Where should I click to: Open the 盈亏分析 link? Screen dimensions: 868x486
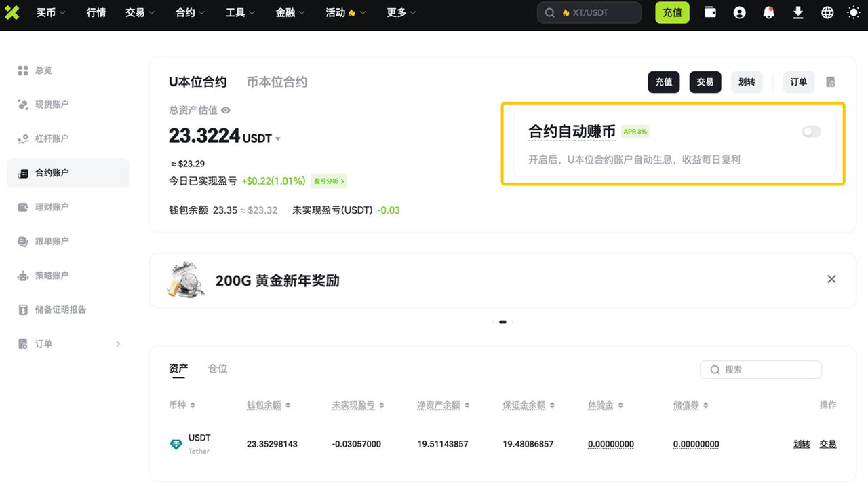coord(329,181)
